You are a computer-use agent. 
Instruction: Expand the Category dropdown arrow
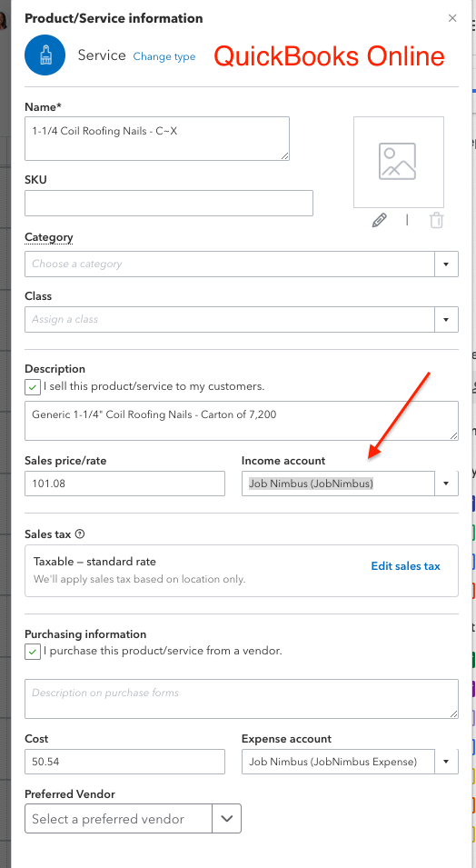(446, 264)
